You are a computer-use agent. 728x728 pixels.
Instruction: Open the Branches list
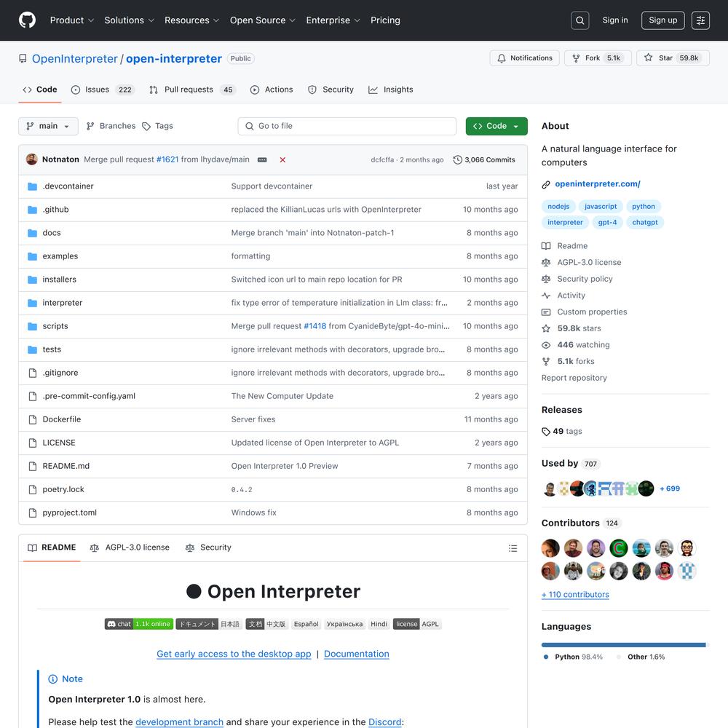click(x=111, y=126)
